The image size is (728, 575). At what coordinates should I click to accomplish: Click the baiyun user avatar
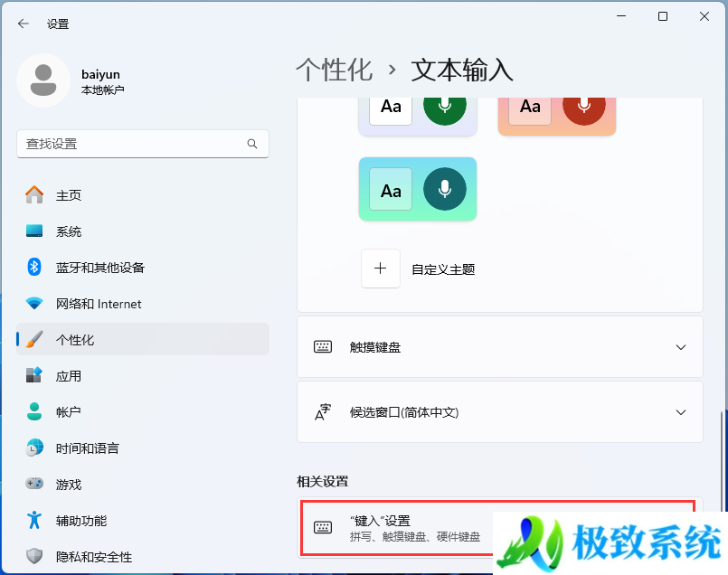(43, 80)
